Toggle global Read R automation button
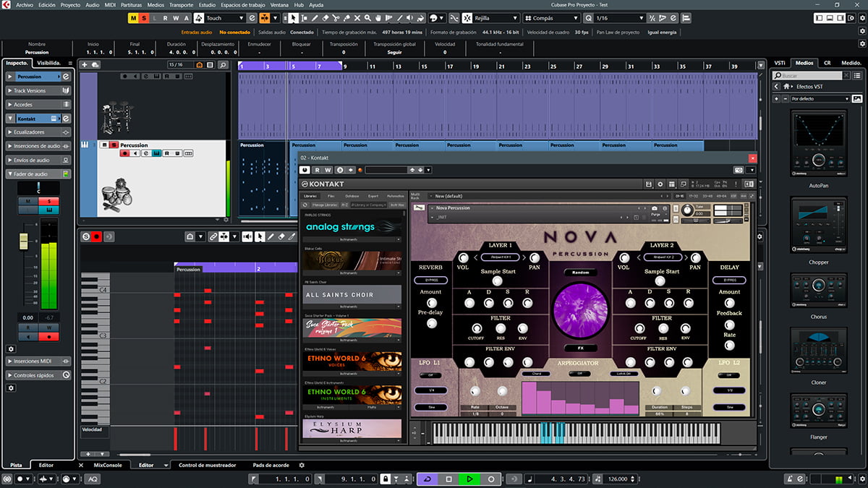Image resolution: width=868 pixels, height=488 pixels. point(166,17)
